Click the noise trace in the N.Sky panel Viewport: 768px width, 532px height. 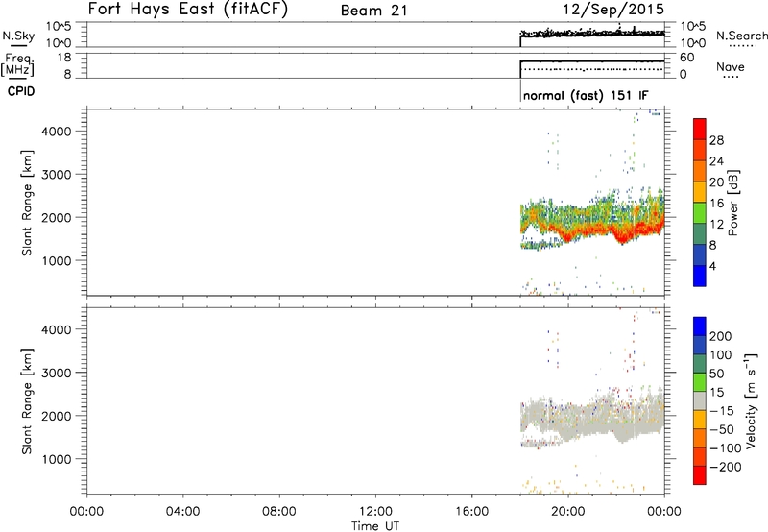[592, 34]
